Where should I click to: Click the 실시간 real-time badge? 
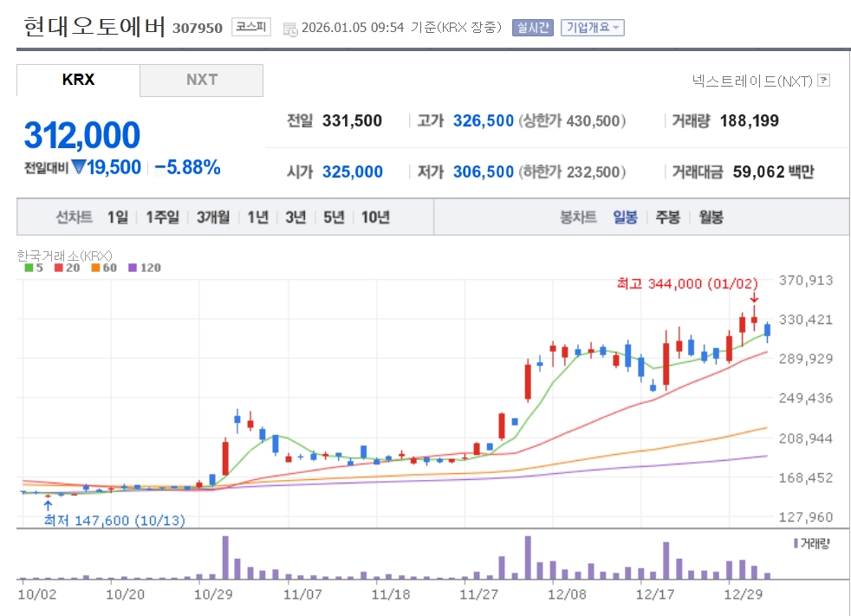pyautogui.click(x=532, y=28)
